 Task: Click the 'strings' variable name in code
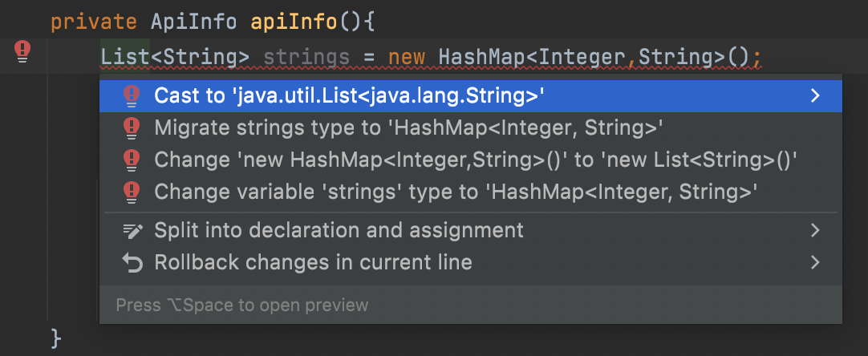tap(306, 57)
